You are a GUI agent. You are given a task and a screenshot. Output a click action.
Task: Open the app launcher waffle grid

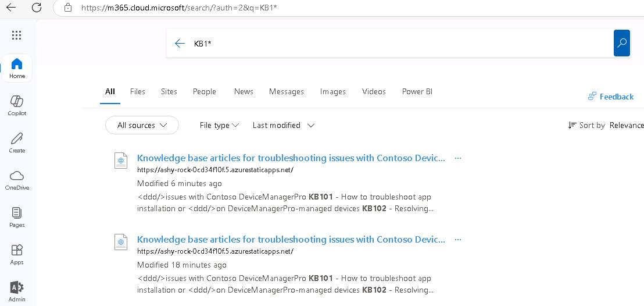16,35
